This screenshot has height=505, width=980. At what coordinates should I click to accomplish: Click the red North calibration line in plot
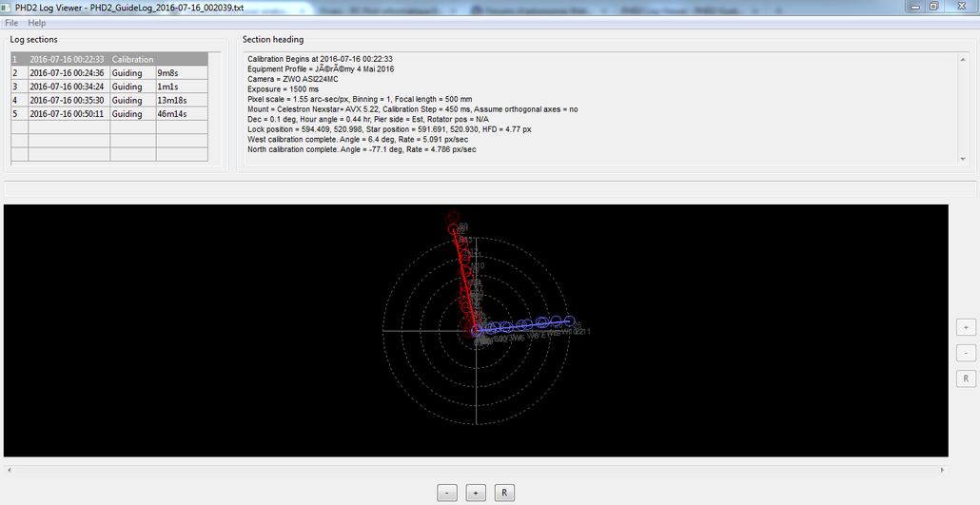coord(463,280)
